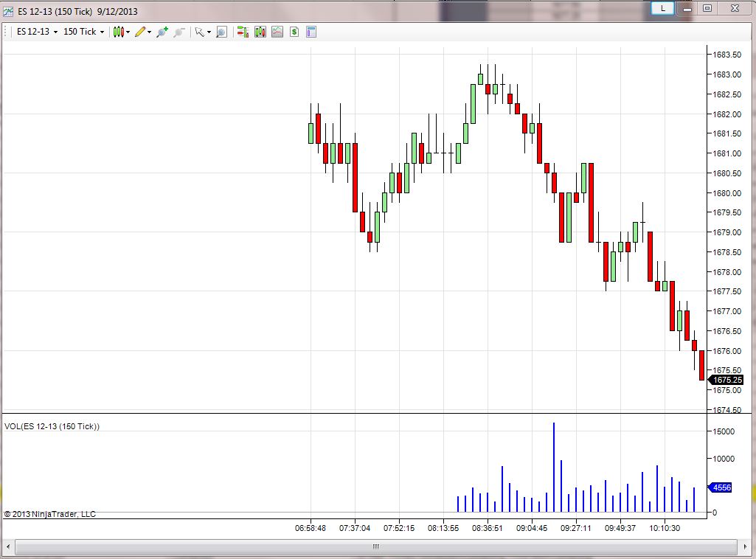Select the cursor pointer tool icon

pos(199,32)
